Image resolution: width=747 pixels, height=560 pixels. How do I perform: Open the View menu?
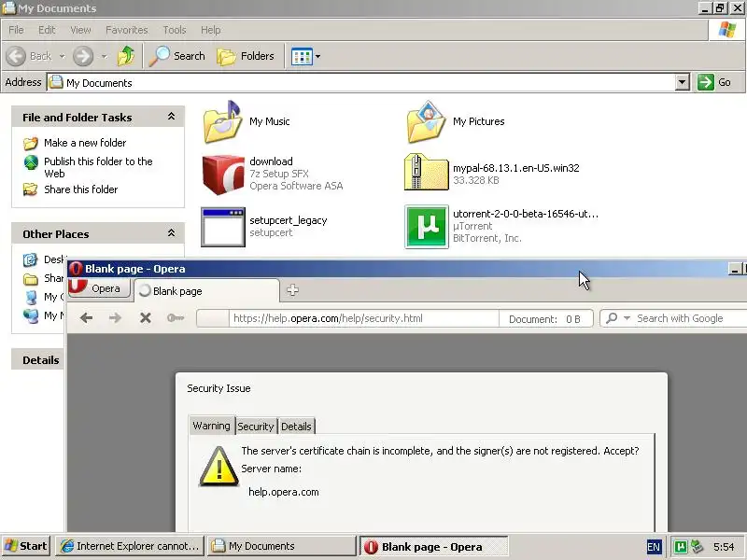[x=80, y=30]
